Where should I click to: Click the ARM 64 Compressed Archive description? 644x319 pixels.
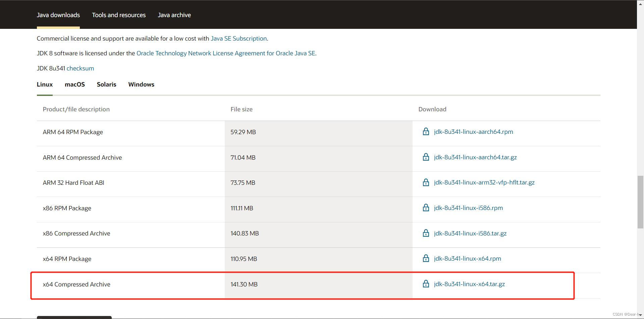pos(82,158)
